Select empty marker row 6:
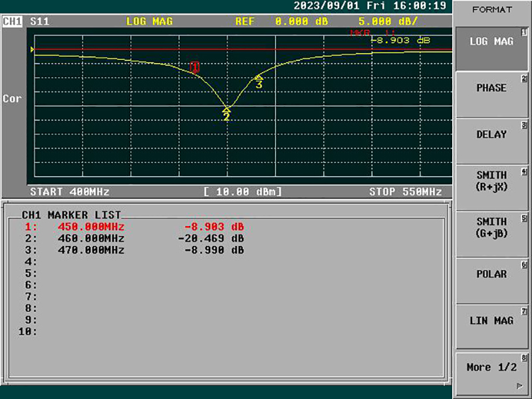 pos(31,285)
